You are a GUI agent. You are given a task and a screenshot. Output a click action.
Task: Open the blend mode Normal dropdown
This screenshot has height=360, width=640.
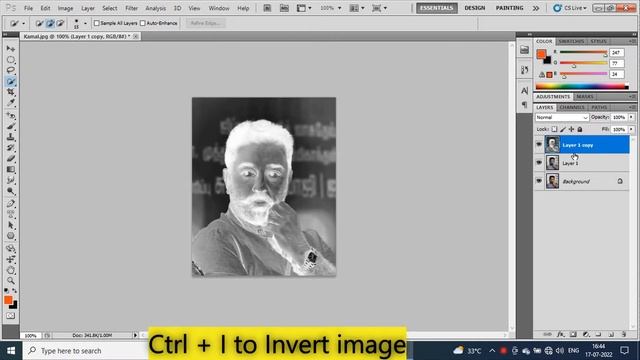click(562, 118)
